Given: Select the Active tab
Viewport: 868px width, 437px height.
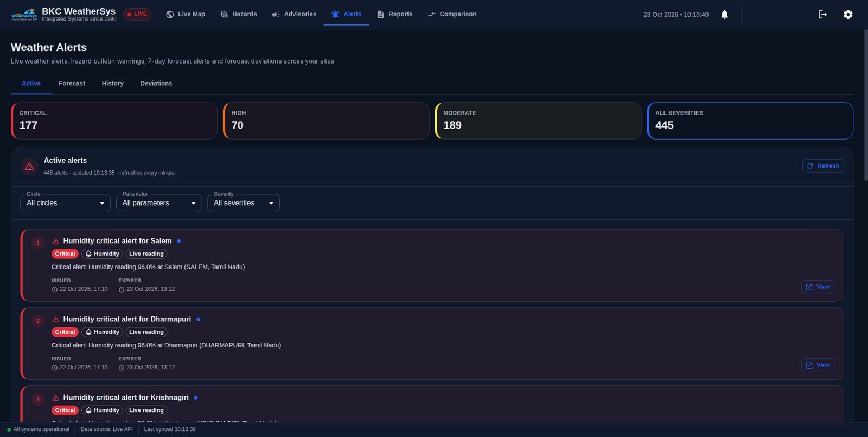Looking at the screenshot, I should [x=31, y=84].
